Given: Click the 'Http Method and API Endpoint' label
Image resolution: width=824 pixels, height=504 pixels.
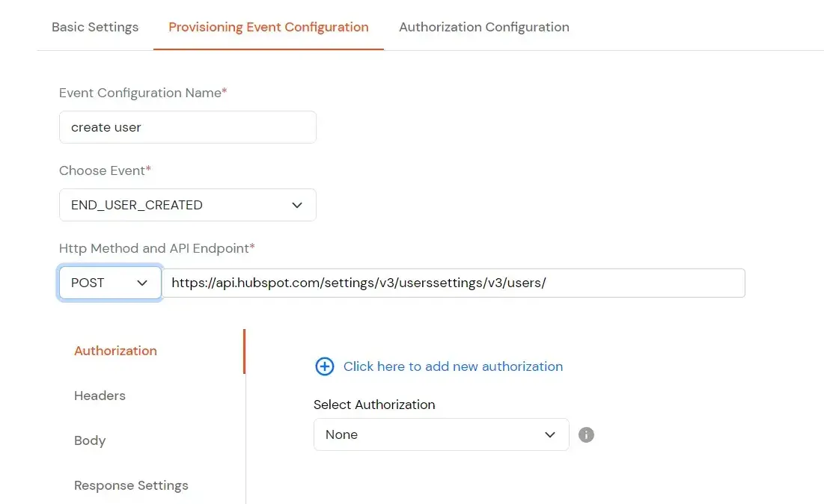Looking at the screenshot, I should 156,248.
